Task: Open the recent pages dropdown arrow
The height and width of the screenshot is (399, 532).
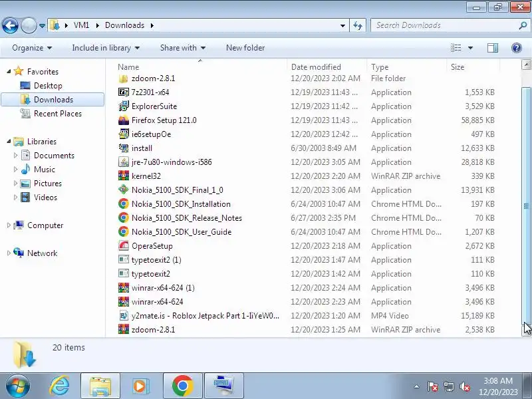Action: (42, 25)
